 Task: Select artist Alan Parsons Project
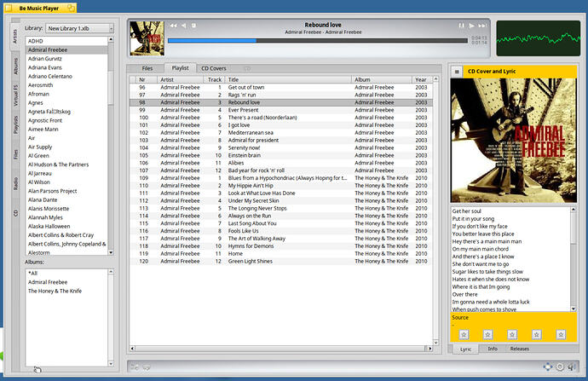click(66, 191)
